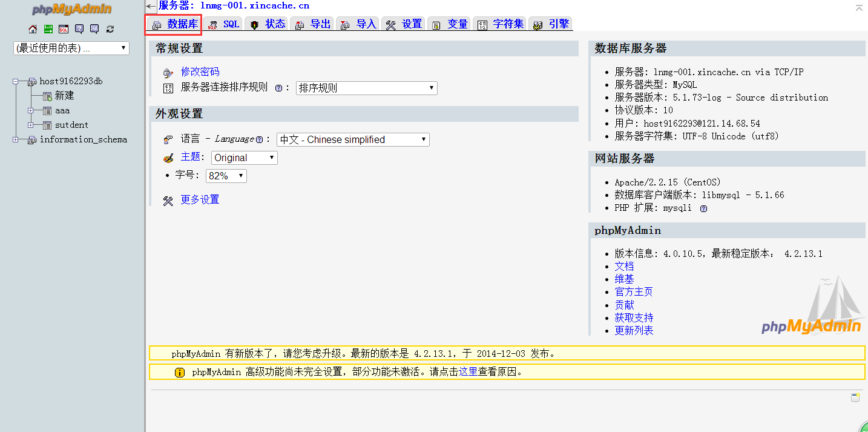The height and width of the screenshot is (432, 868).
Task: Open the 设置 tab
Action: coord(404,24)
